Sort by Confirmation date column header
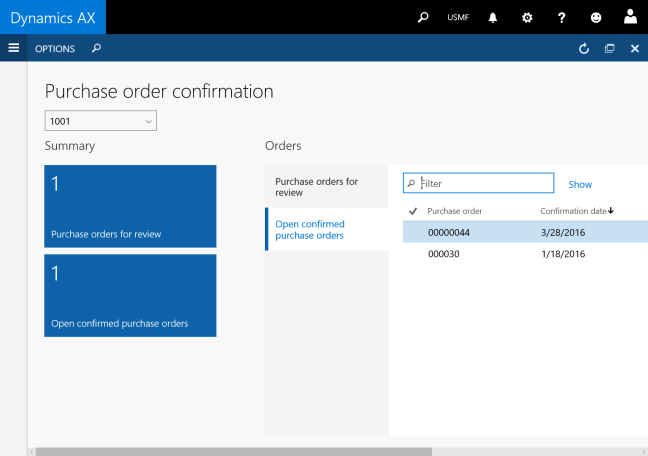The width and height of the screenshot is (648, 456). click(x=576, y=211)
